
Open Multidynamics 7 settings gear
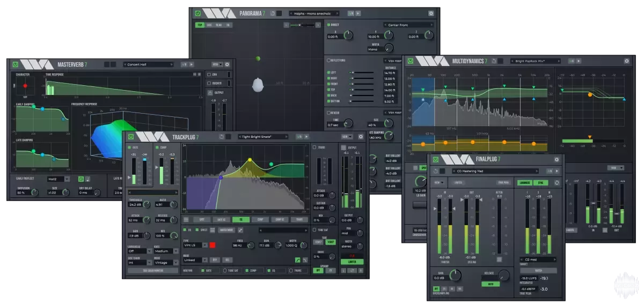(x=626, y=61)
